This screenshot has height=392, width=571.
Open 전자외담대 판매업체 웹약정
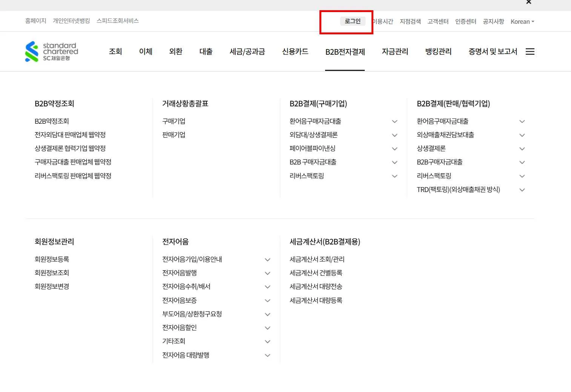70,135
